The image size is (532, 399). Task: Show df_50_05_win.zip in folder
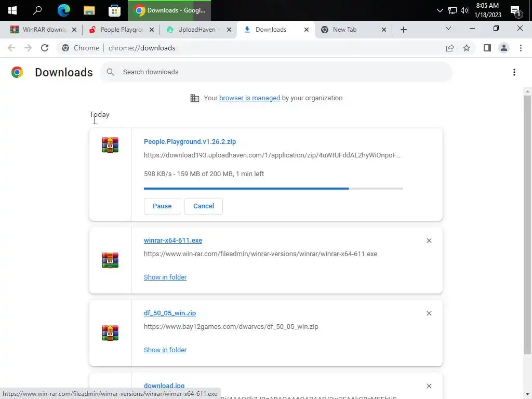click(x=165, y=350)
